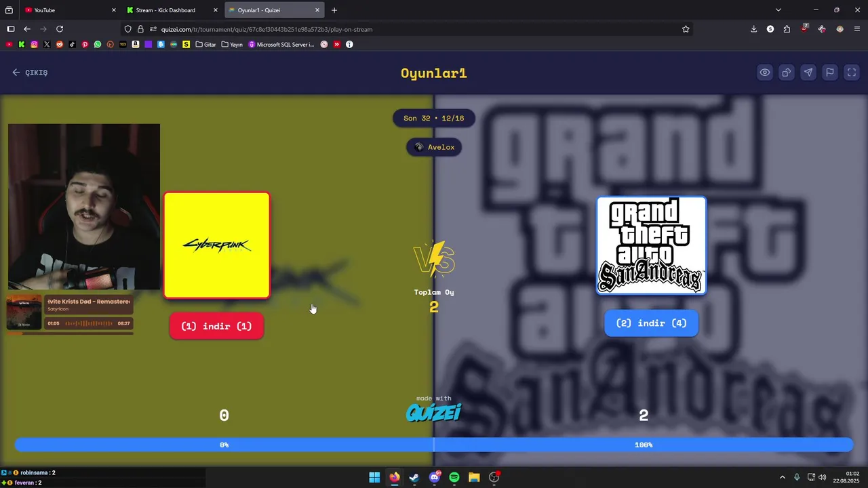Image resolution: width=868 pixels, height=488 pixels.
Task: Click the Avelox user badge
Action: [x=434, y=147]
